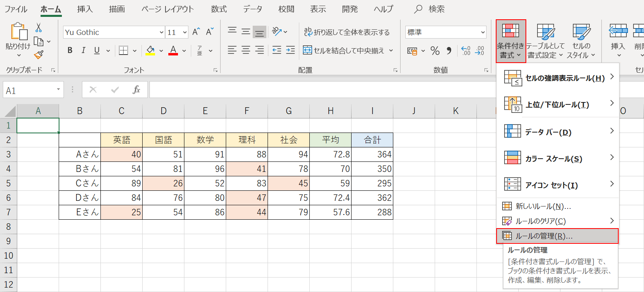Click the Cut scissors icon
Screen dimensions: 644x292
[x=39, y=28]
